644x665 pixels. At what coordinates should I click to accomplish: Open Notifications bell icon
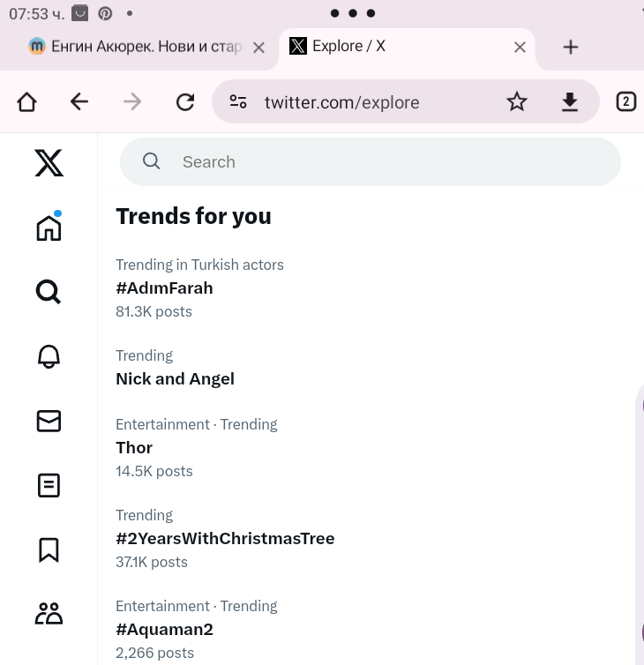tap(49, 356)
